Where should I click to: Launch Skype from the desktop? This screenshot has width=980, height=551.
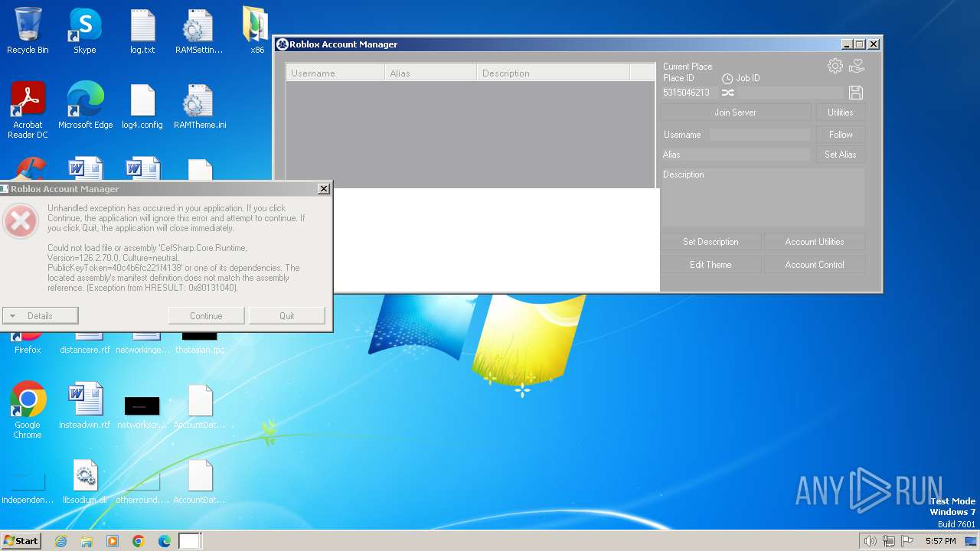[84, 31]
